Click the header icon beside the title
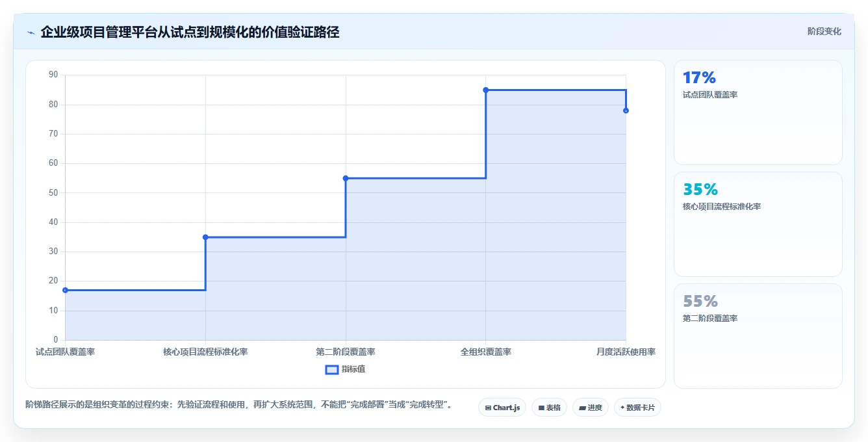 31,32
